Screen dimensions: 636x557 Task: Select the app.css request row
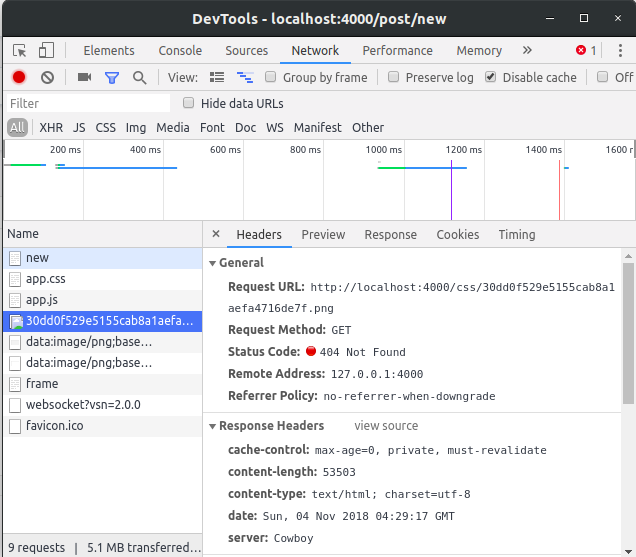click(x=103, y=279)
